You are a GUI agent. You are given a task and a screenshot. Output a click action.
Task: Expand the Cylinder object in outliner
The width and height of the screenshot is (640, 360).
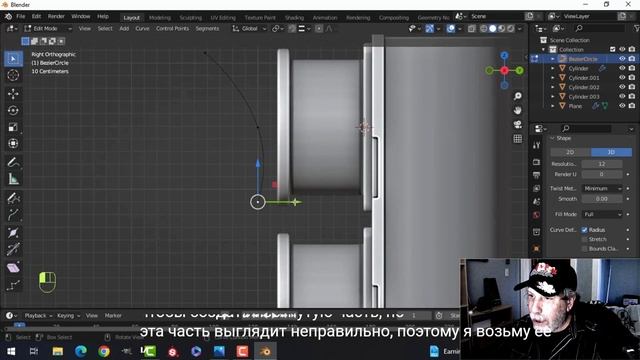pos(553,68)
